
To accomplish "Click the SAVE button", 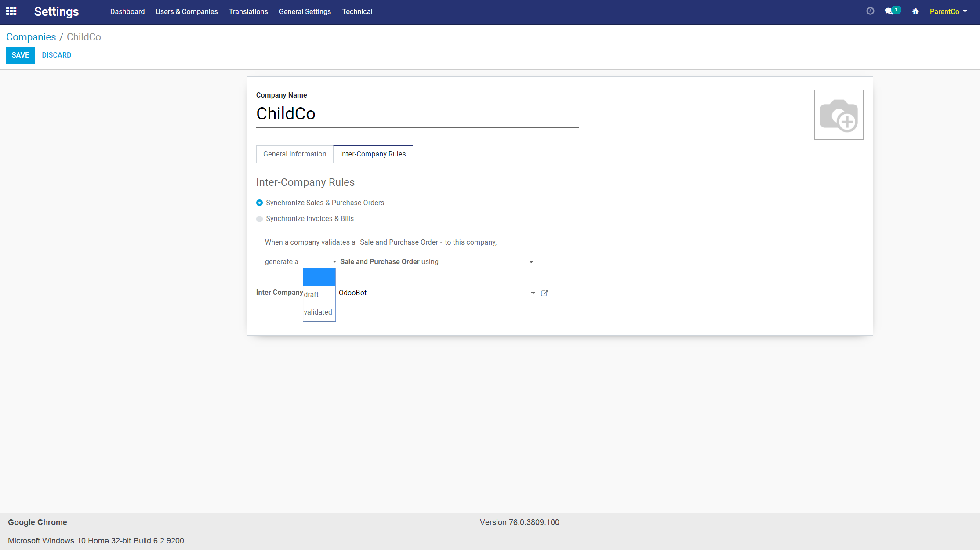I will point(20,55).
